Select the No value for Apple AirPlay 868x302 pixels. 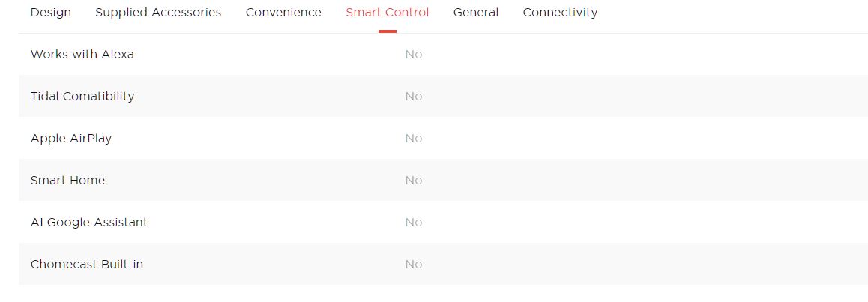[413, 139]
